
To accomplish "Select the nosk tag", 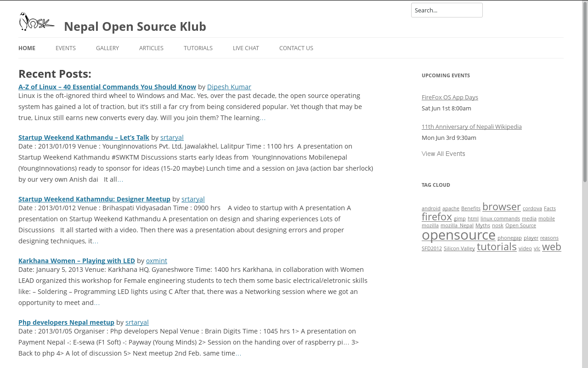I will click(x=498, y=225).
